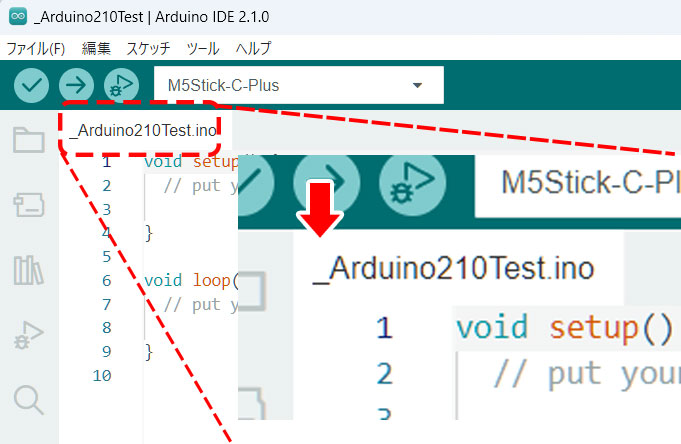Click 'void setup()' in the enlarged inset
This screenshot has height=444, width=681.
[x=564, y=328]
